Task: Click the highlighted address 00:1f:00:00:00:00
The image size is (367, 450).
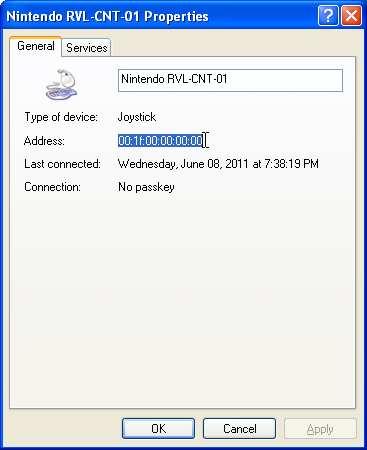Action: point(160,141)
